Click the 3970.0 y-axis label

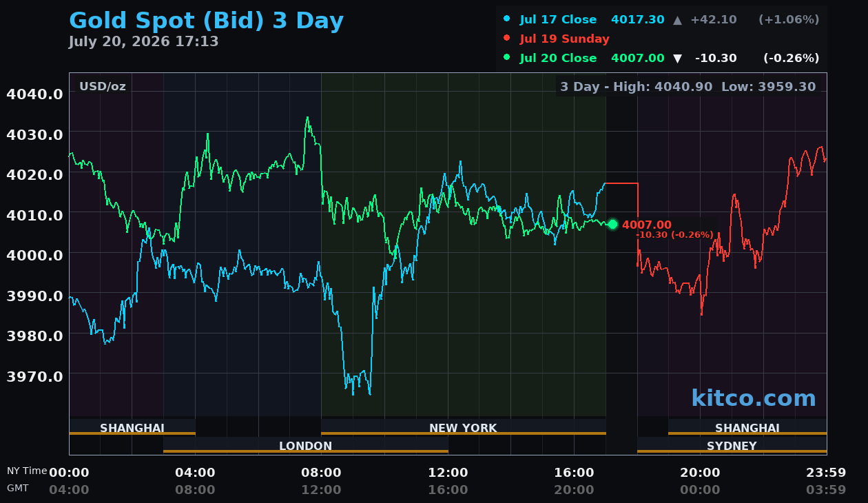tap(35, 376)
